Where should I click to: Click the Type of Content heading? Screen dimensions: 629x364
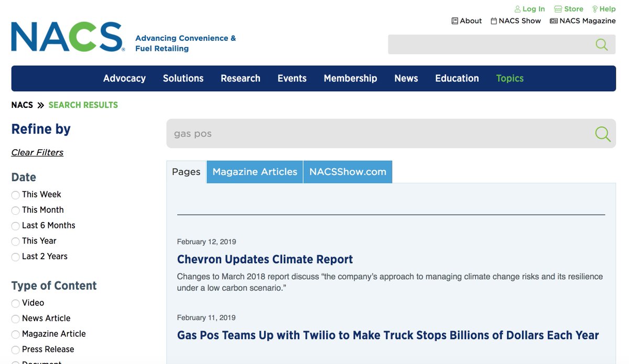point(54,285)
